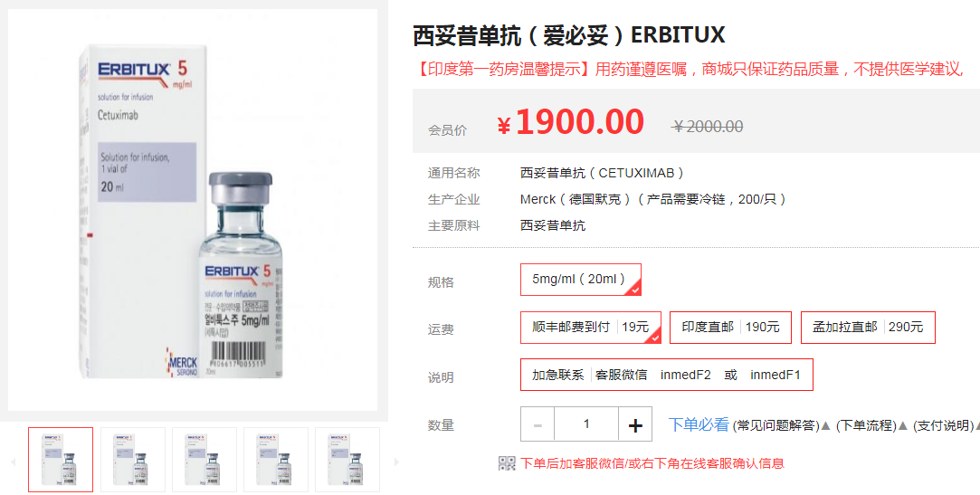
Task: Select the fourth product thumbnail
Action: pos(276,460)
